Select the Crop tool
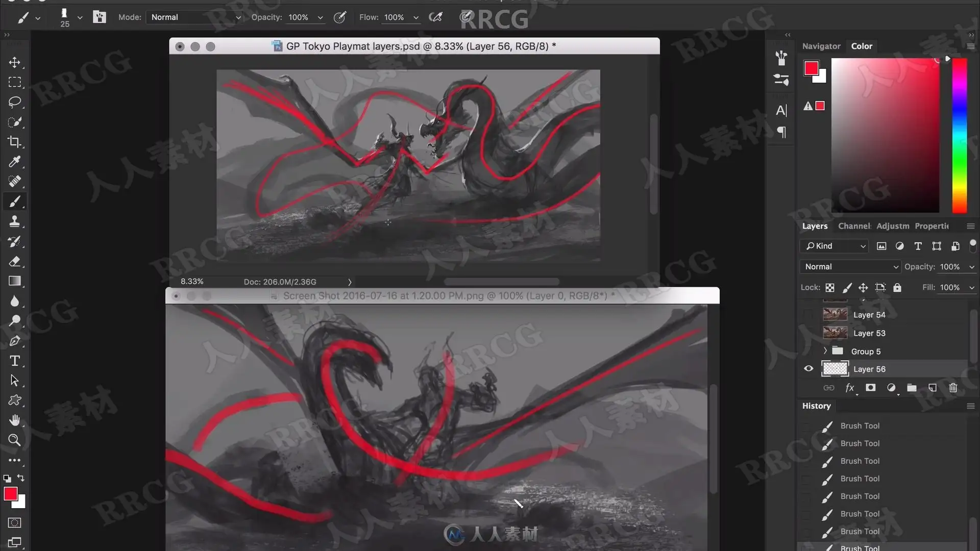Image resolution: width=980 pixels, height=551 pixels. (x=14, y=142)
